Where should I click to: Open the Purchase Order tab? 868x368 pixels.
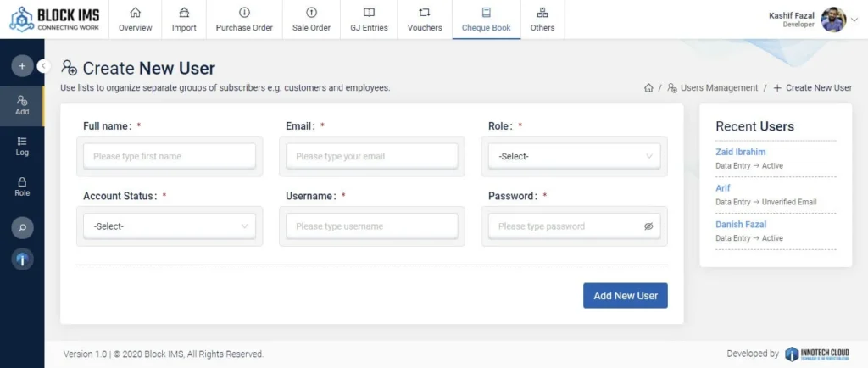tap(244, 20)
